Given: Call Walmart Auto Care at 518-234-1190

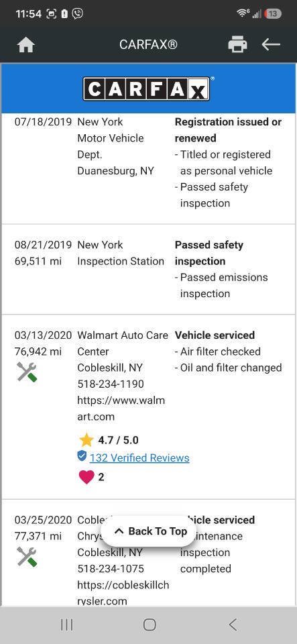Looking at the screenshot, I should point(111,384).
